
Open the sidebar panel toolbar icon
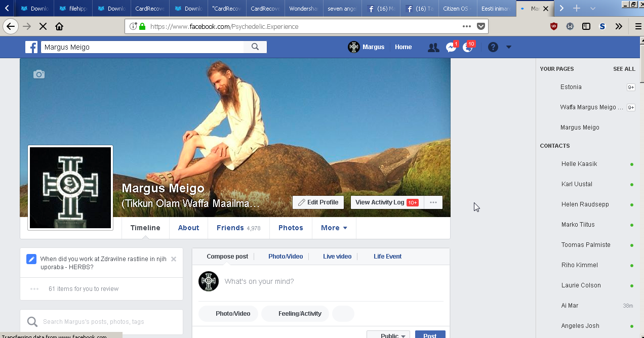(x=586, y=26)
